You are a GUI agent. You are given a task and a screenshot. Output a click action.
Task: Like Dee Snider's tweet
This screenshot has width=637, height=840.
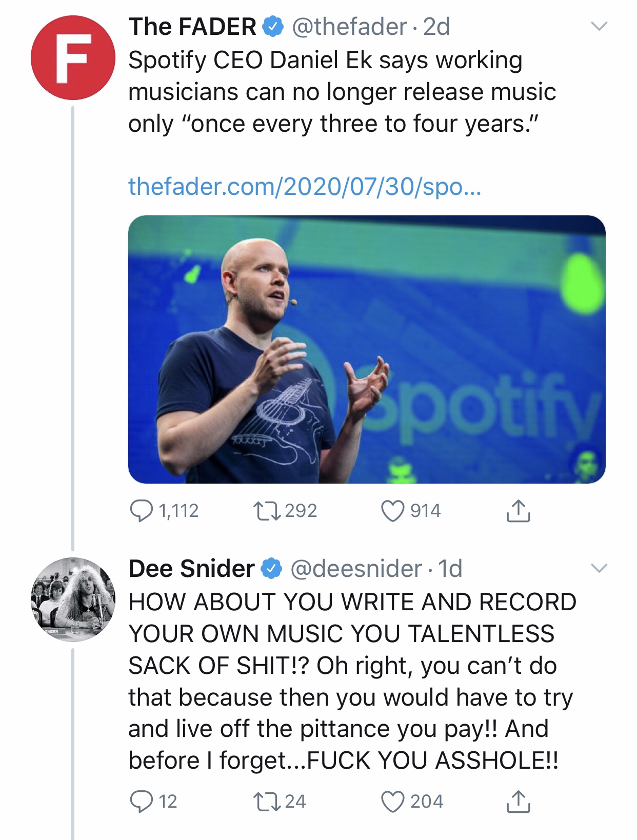pos(393,802)
